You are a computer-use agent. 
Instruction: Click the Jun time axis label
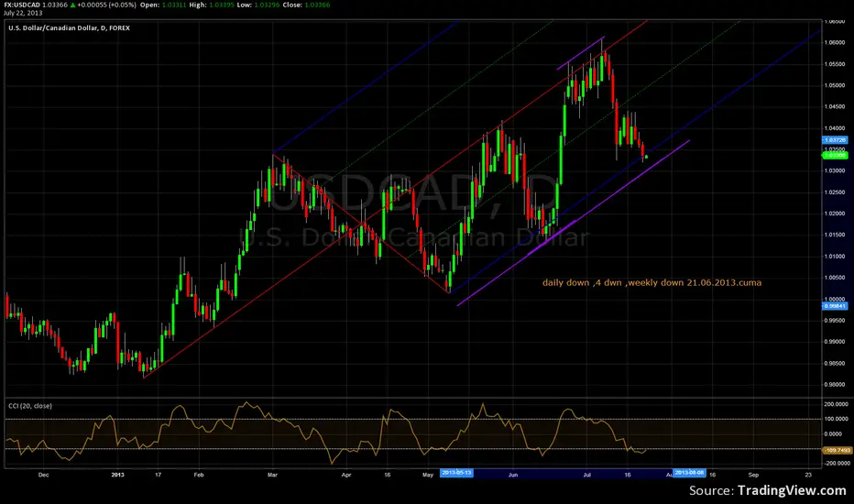coord(513,475)
